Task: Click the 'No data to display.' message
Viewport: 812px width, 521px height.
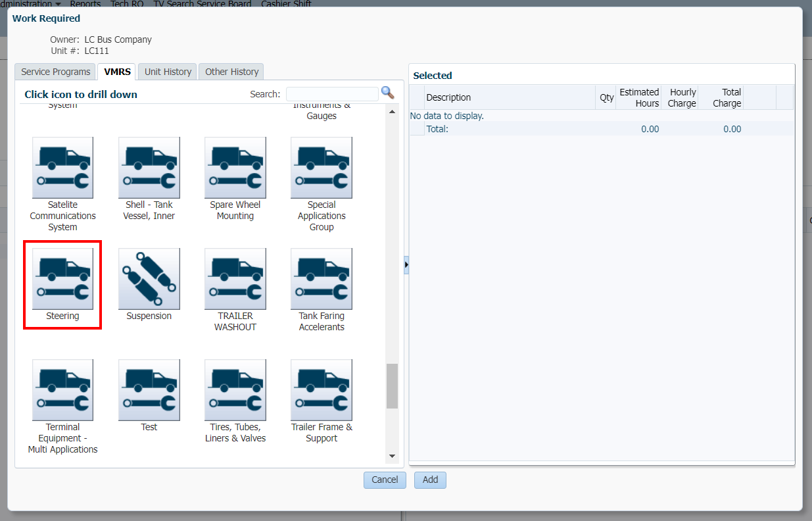Action: [447, 116]
